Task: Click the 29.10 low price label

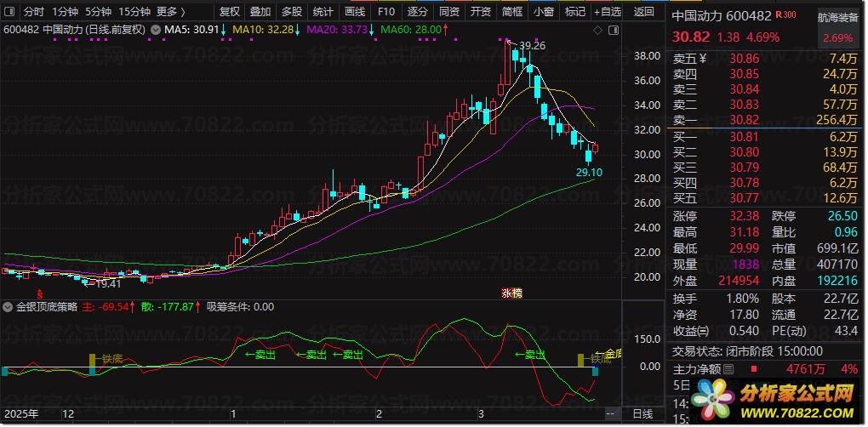Action: (589, 173)
